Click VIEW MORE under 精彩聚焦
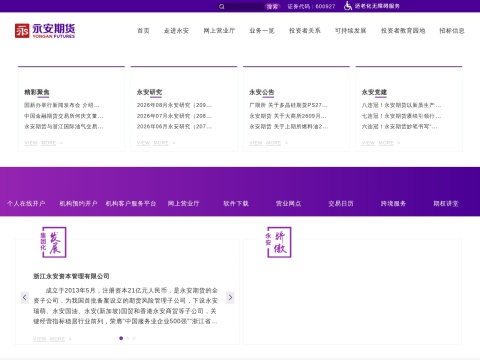The image size is (480, 360). pos(43,143)
